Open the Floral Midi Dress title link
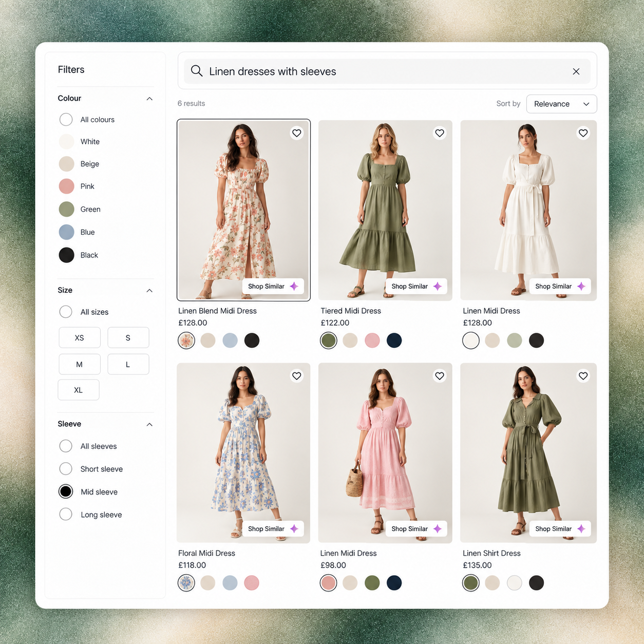The height and width of the screenshot is (644, 644). click(206, 553)
